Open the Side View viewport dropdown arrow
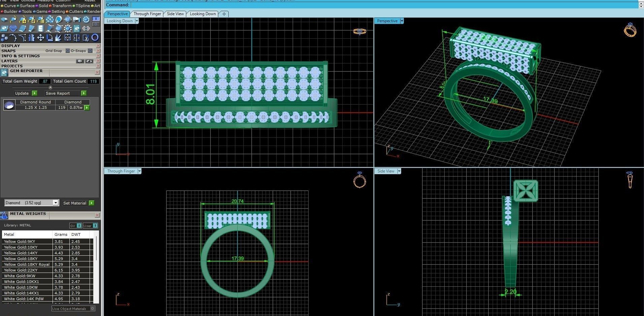644x316 pixels. click(399, 171)
